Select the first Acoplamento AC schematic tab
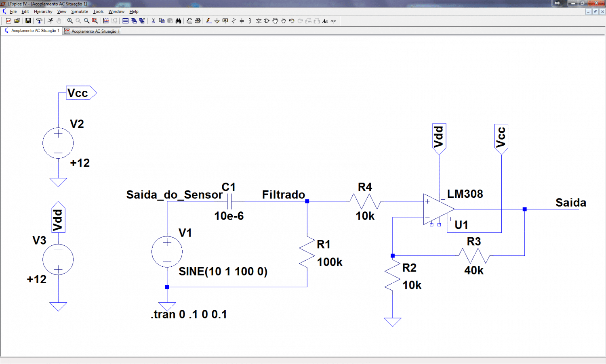Screen dimensions: 606x364 coord(32,31)
